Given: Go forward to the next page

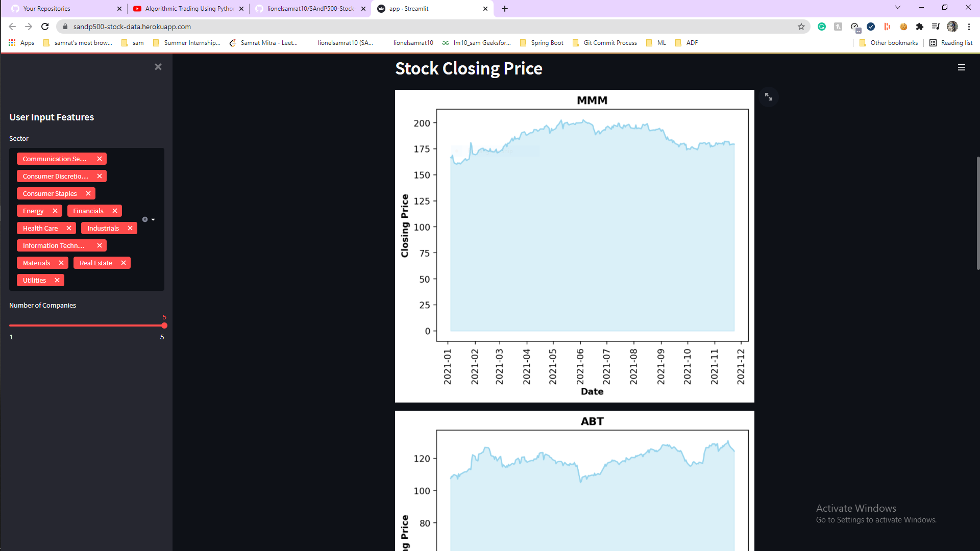Looking at the screenshot, I should [x=29, y=27].
